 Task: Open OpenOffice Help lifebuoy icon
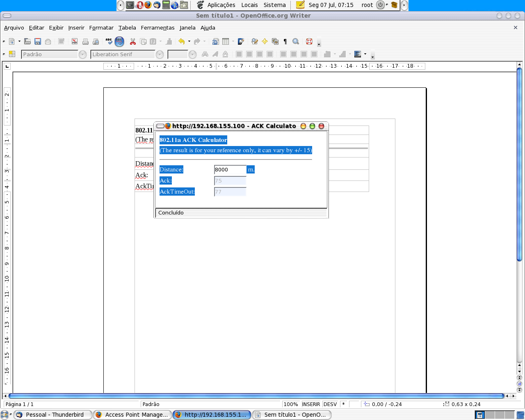point(309,41)
